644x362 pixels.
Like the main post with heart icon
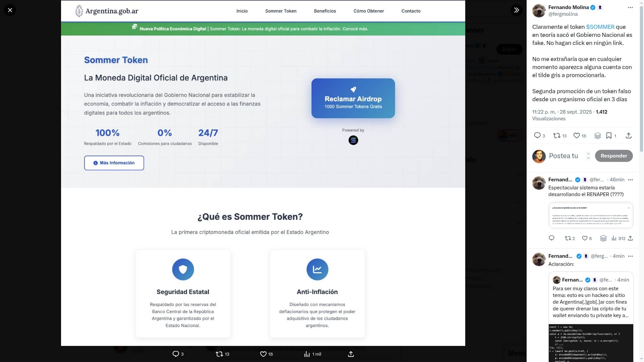point(577,135)
